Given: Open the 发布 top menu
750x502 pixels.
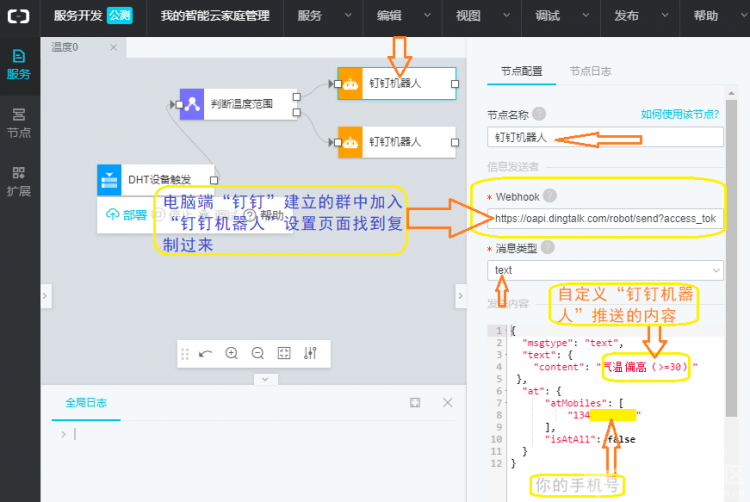Looking at the screenshot, I should (x=640, y=16).
